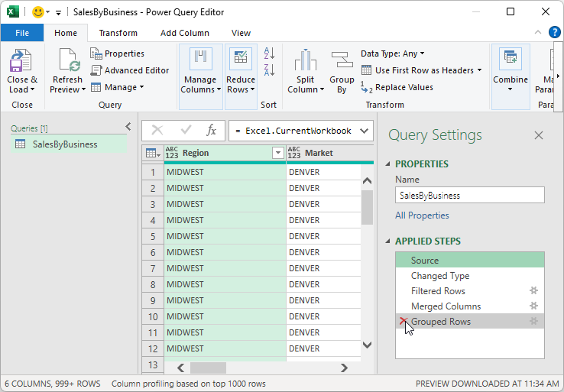564x392 pixels.
Task: Collapse the APPLIED STEPS section
Action: [x=387, y=241]
